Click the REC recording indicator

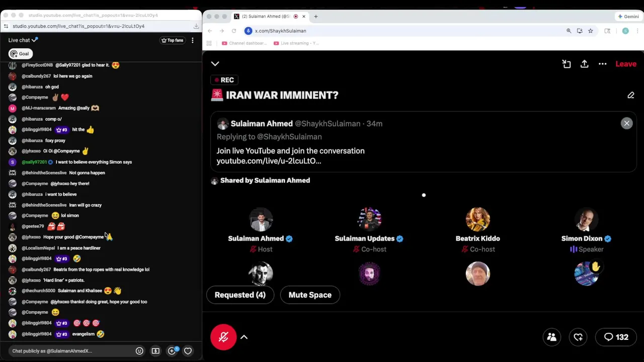(224, 80)
